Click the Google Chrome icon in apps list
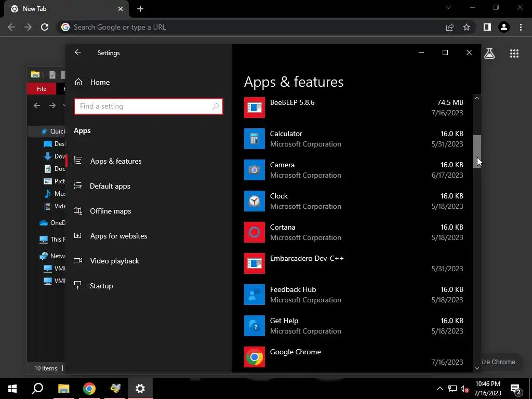The width and height of the screenshot is (532, 399). pos(255,357)
